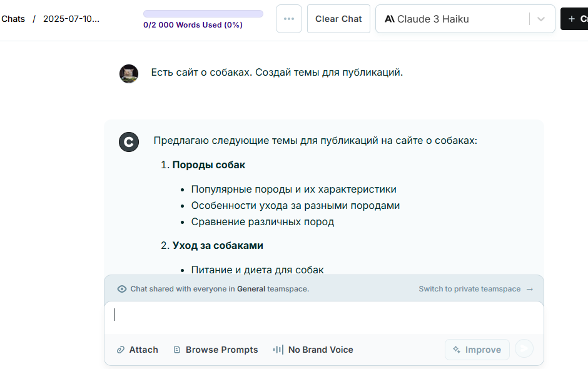Click the Attach paperclip icon
Screen dimensions: 588x369
click(120, 350)
